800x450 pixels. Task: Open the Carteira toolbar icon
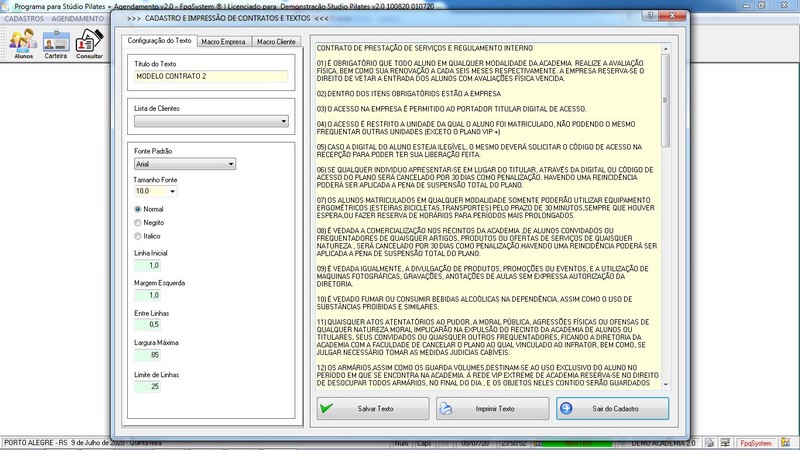[56, 44]
